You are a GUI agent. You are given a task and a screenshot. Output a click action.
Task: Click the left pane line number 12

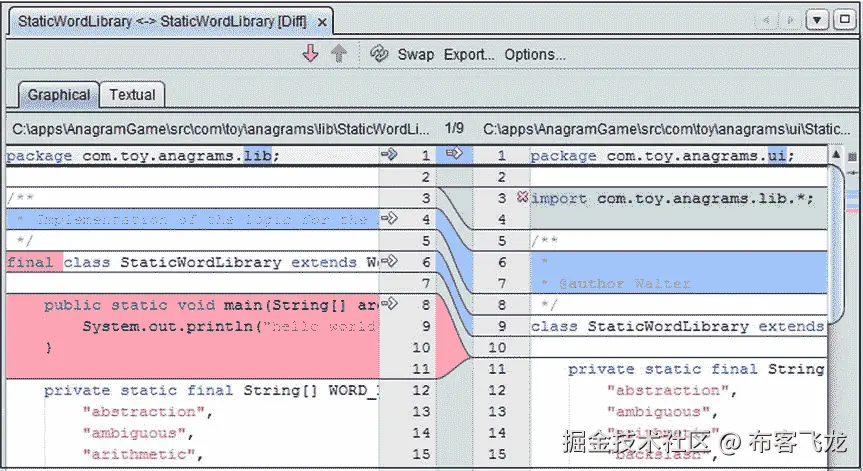pyautogui.click(x=421, y=390)
